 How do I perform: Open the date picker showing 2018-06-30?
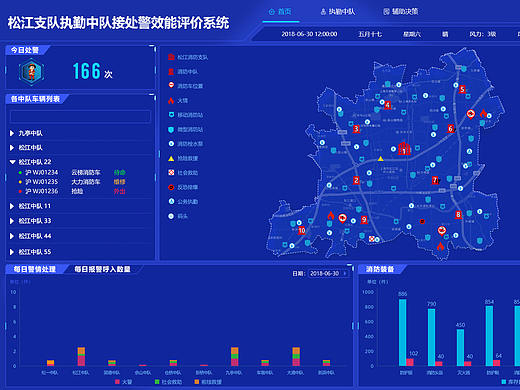(x=328, y=273)
